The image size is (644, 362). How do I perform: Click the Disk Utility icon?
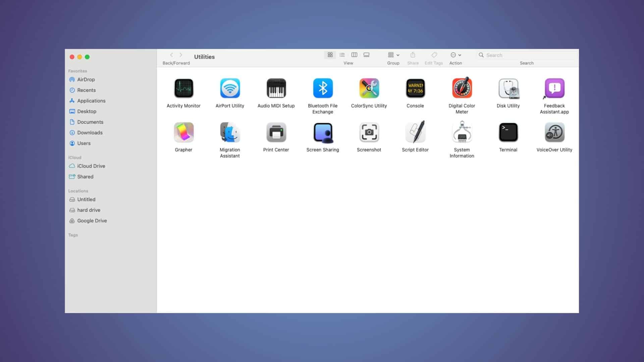508,88
